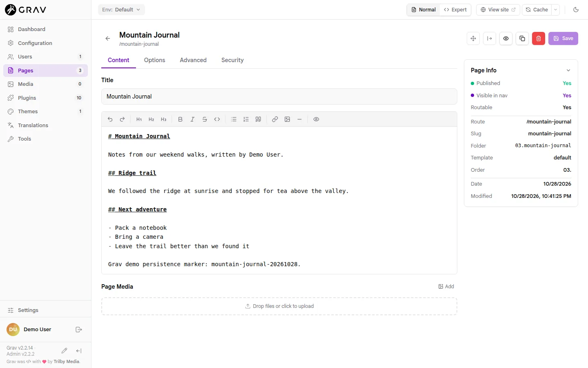Screen dimensions: 588x368
Task: Select the Content tab
Action: pyautogui.click(x=118, y=60)
